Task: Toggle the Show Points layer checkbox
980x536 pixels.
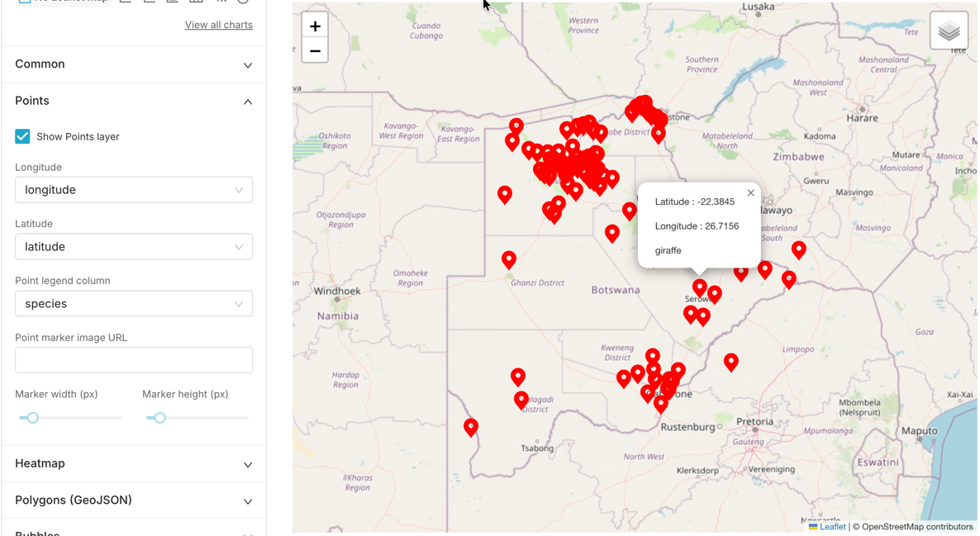Action: coord(22,136)
